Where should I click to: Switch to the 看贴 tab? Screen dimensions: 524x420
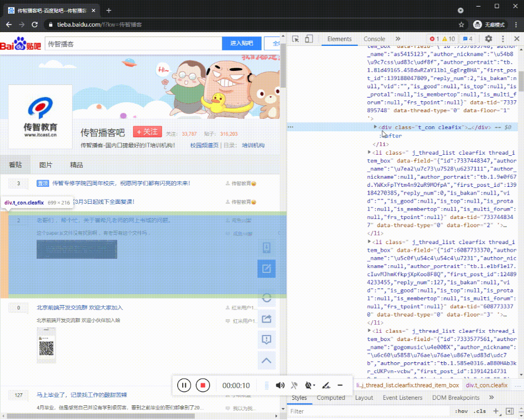(x=15, y=165)
